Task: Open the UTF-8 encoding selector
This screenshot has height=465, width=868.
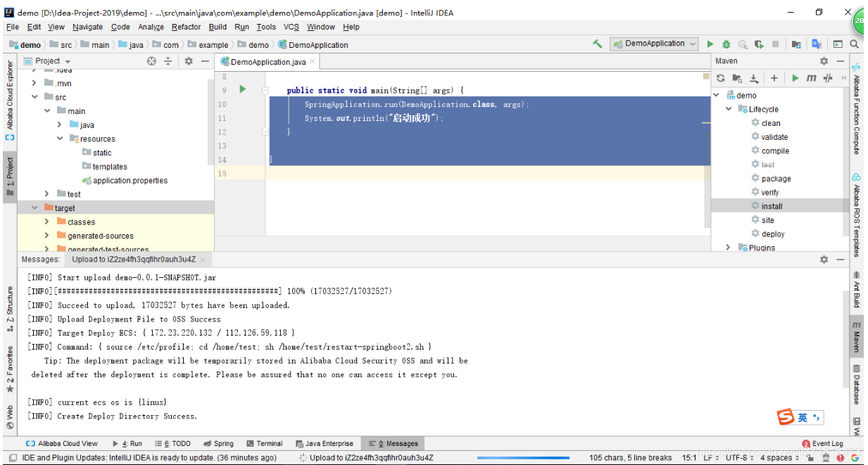Action: coord(739,458)
